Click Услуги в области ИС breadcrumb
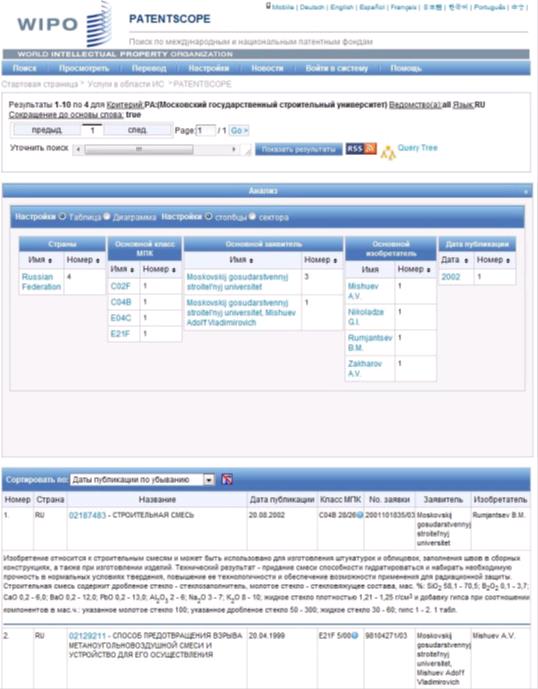Image resolution: width=538 pixels, height=689 pixels. pos(126,84)
